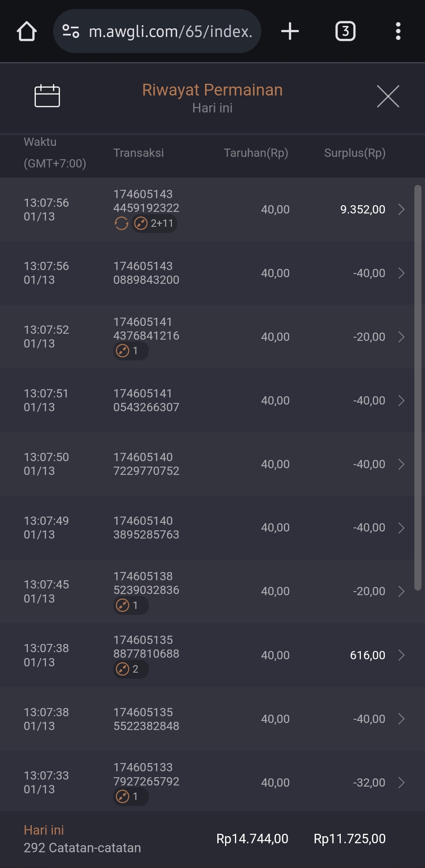The width and height of the screenshot is (425, 868).
Task: Expand the 616,00 surplus row chevron
Action: [401, 655]
